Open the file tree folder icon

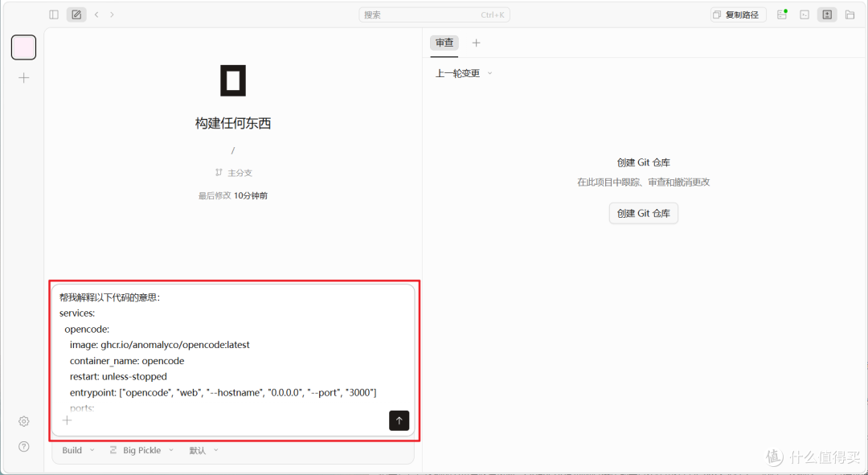click(x=850, y=15)
